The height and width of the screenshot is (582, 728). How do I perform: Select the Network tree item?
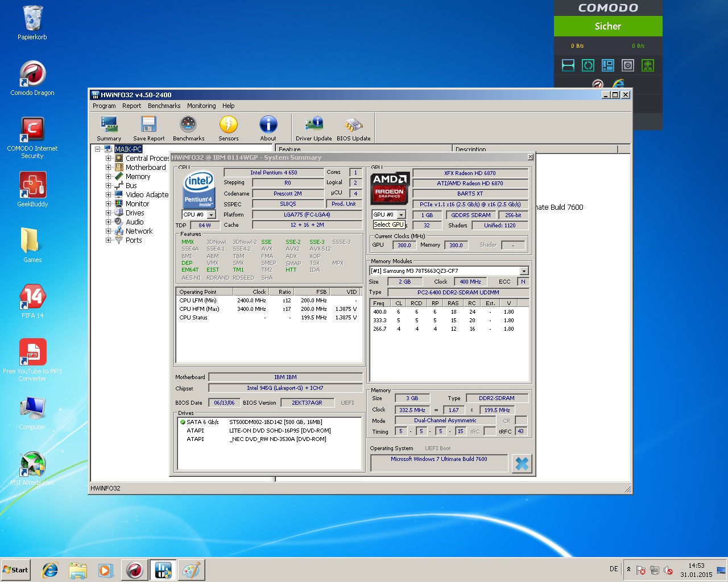click(139, 231)
